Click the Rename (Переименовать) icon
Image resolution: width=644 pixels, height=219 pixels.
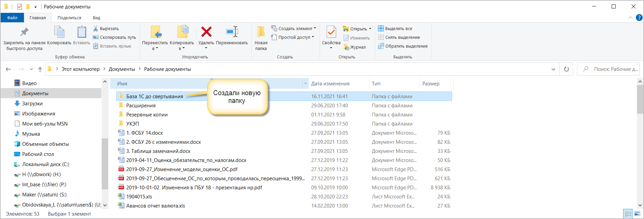(x=232, y=32)
